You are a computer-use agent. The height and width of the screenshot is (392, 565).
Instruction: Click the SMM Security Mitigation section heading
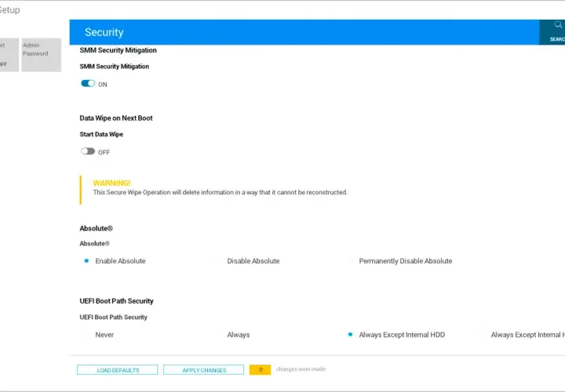118,50
